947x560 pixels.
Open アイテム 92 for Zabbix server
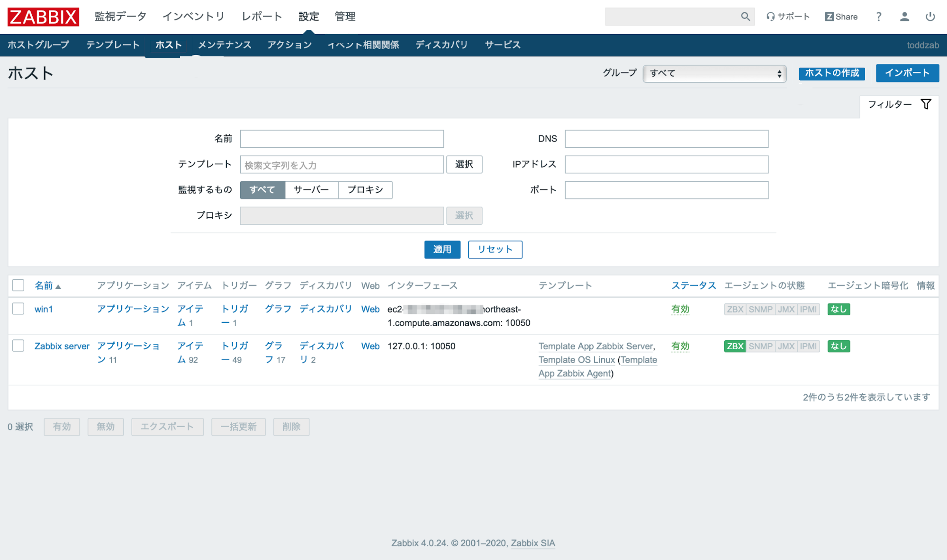(190, 353)
